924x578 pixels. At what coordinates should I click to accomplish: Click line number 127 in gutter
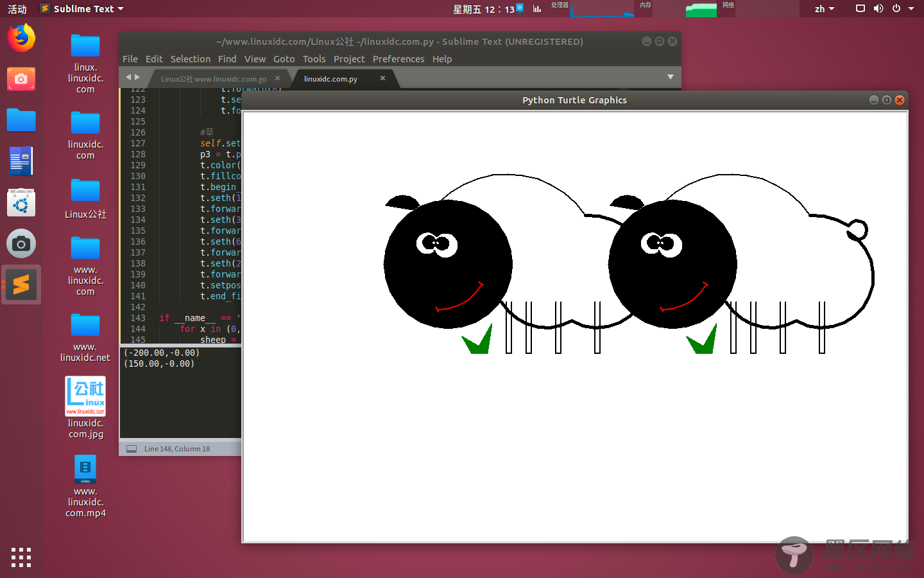pyautogui.click(x=138, y=143)
